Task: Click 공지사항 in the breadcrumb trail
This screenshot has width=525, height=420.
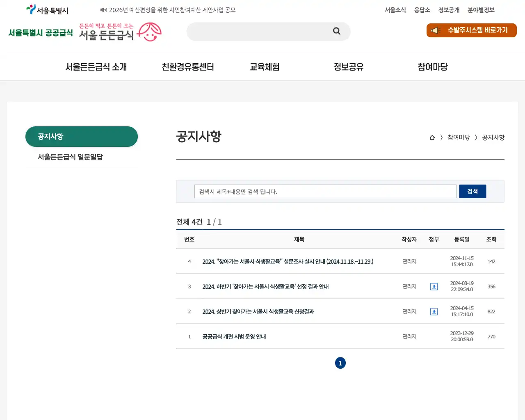Action: [x=493, y=137]
